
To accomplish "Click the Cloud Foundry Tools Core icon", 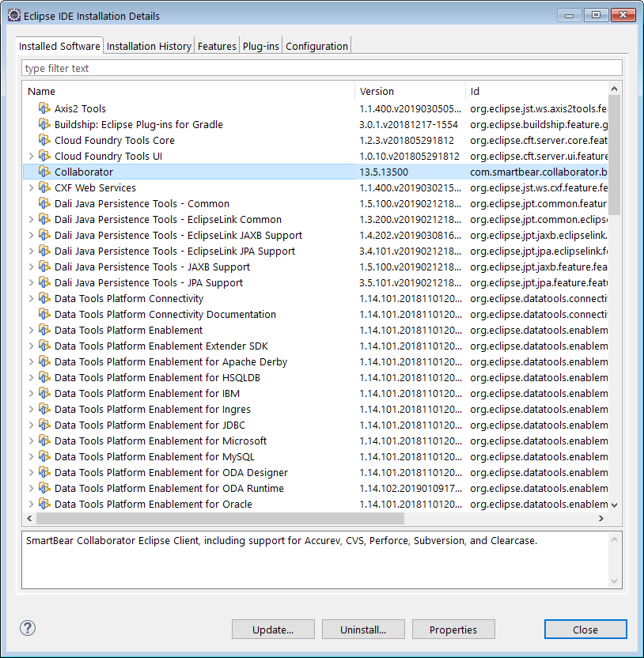I will [44, 140].
